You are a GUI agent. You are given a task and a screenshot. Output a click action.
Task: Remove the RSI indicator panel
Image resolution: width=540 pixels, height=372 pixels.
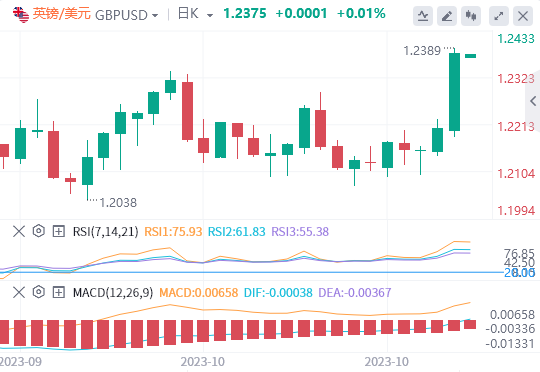[19, 231]
